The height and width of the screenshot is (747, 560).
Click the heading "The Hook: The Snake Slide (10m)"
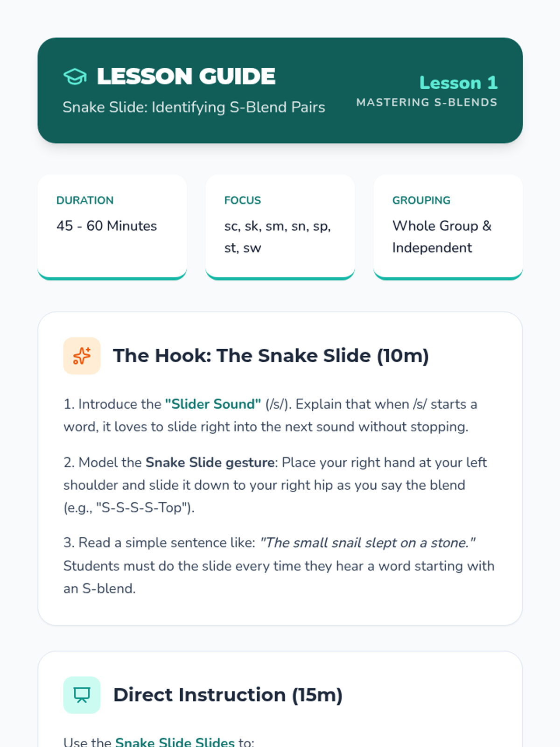[271, 356]
